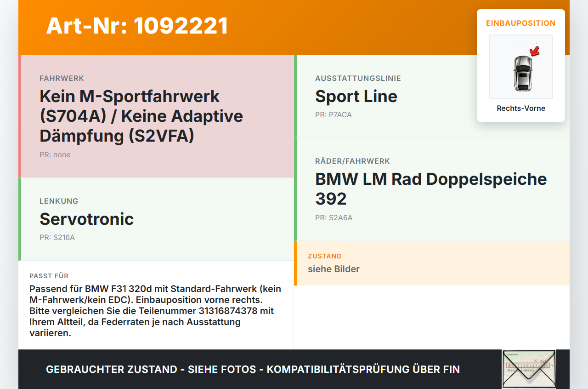Click the Art-Nr: 1092221 heading
588x389 pixels.
point(137,26)
